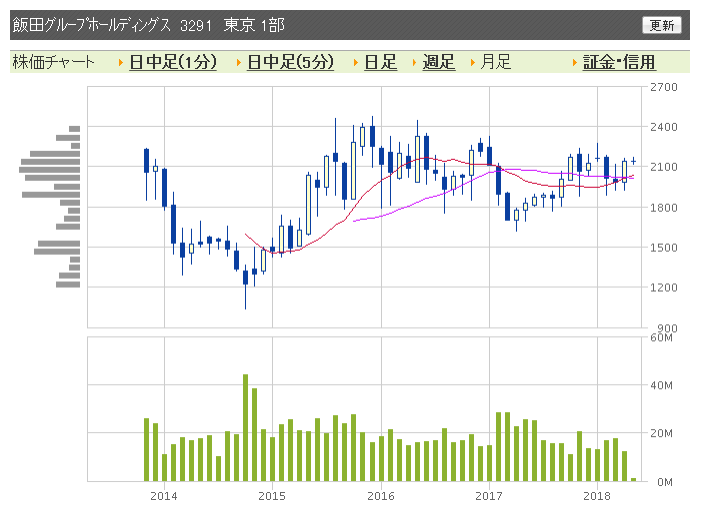701x521 pixels.
Task: Click the 2016 x-axis year label
Action: [381, 496]
